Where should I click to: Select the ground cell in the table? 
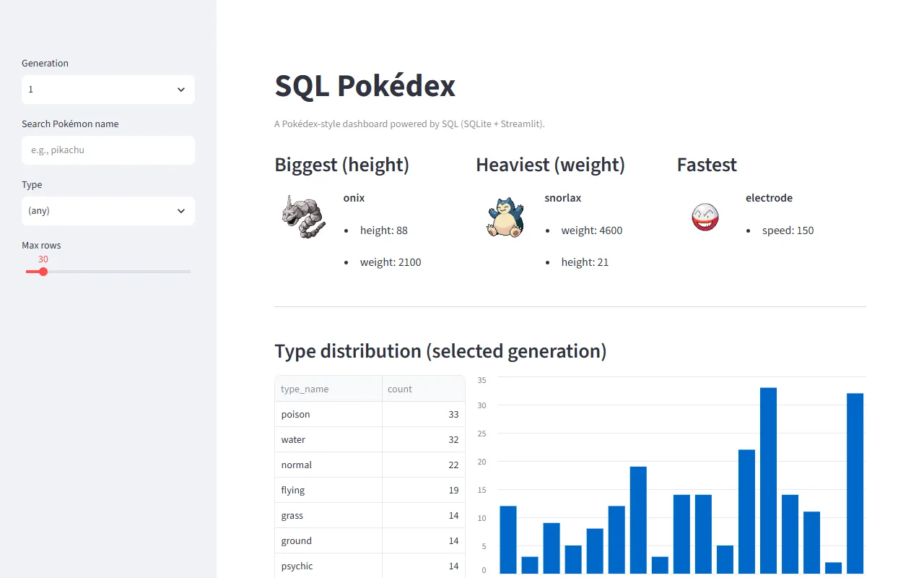328,540
